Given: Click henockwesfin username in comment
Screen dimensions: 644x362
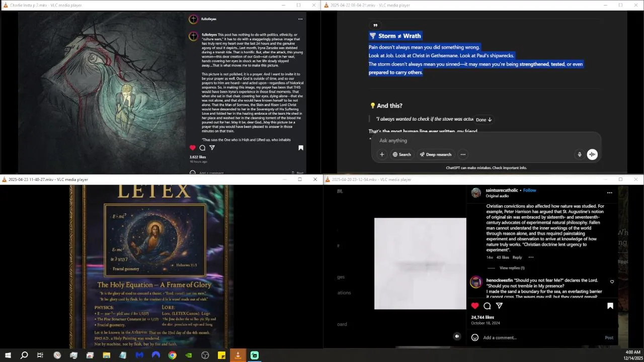Looking at the screenshot, I should pyautogui.click(x=500, y=280).
